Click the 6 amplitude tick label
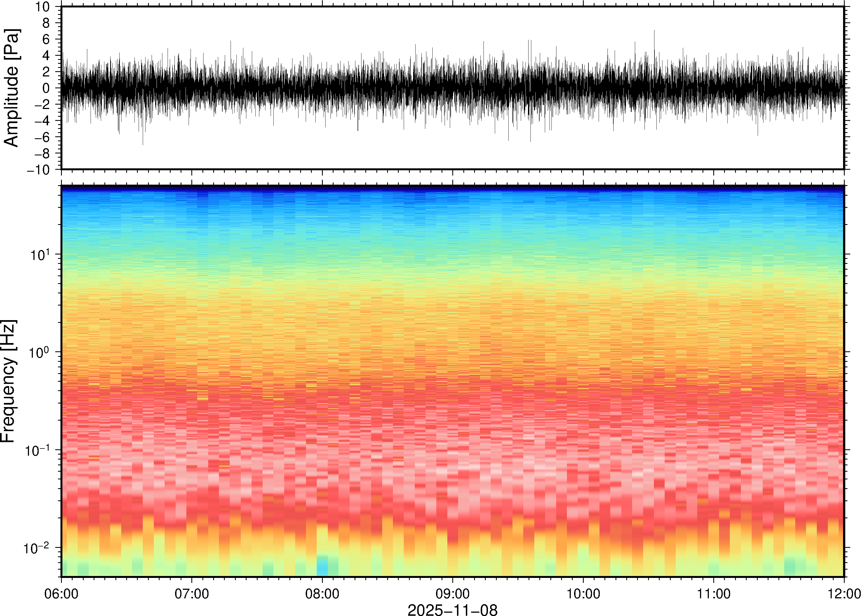861x616 pixels. [46, 39]
